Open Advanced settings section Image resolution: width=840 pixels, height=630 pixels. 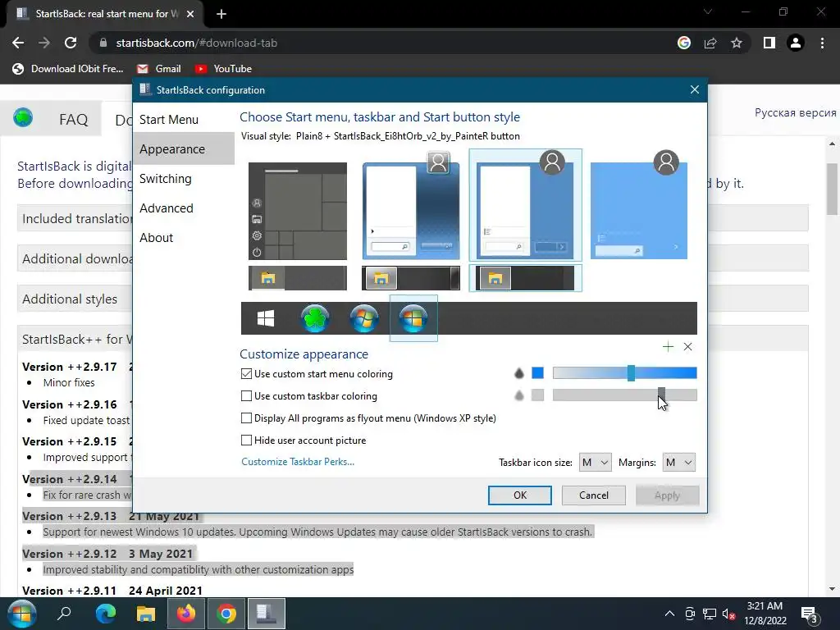183,208
